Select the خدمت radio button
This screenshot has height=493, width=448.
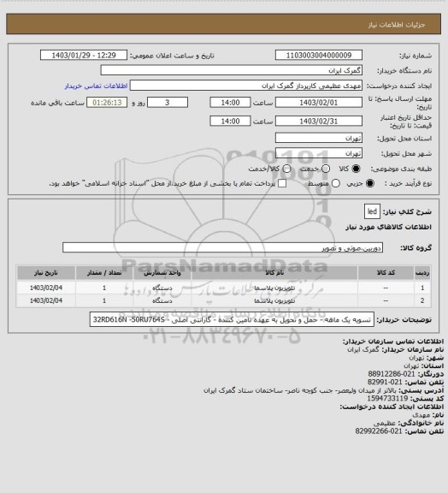(x=326, y=169)
